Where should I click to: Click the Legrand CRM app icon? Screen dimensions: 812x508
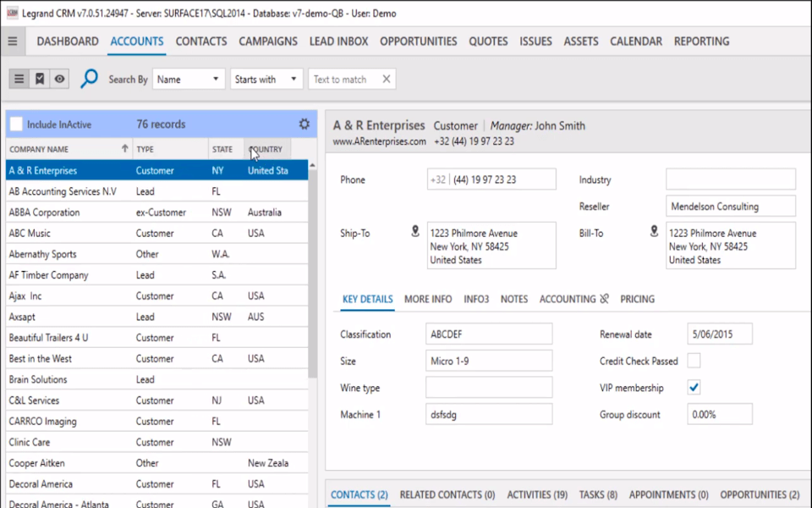pyautogui.click(x=12, y=13)
